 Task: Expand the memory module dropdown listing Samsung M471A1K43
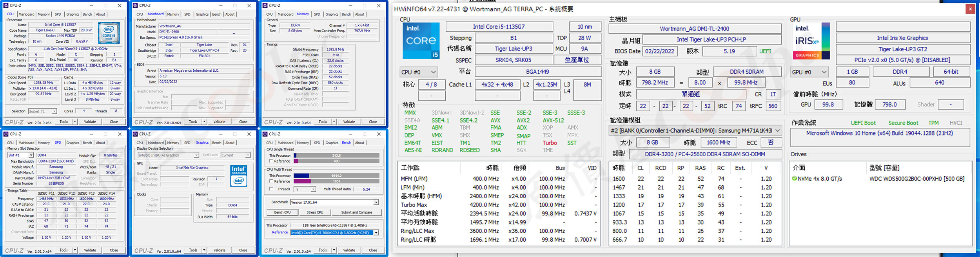(x=695, y=130)
